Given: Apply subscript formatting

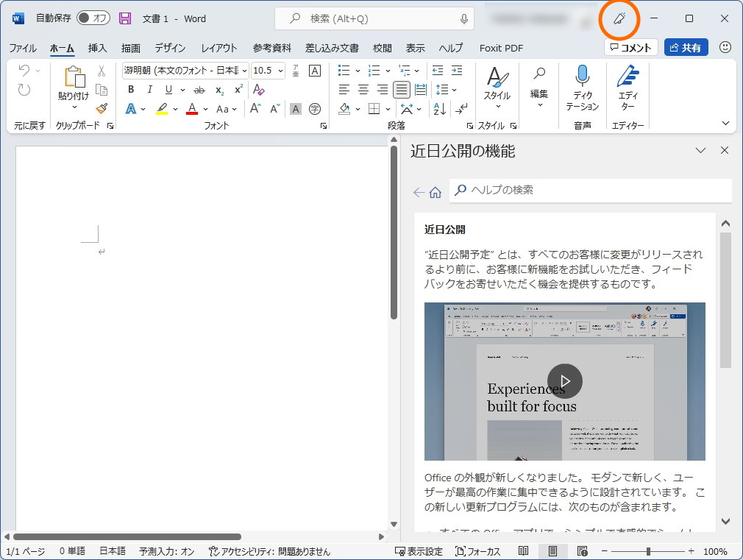Looking at the screenshot, I should pyautogui.click(x=219, y=91).
